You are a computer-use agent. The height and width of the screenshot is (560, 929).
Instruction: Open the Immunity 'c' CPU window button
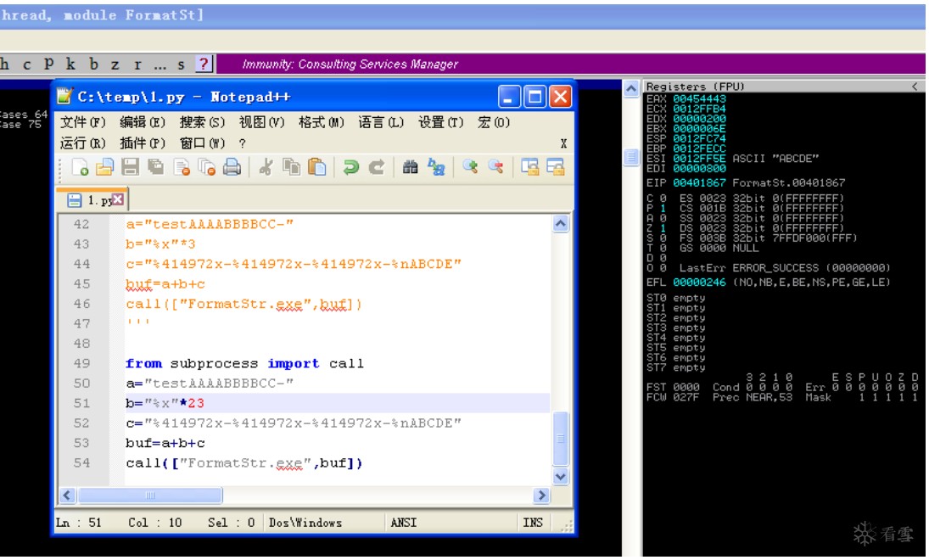coord(26,64)
